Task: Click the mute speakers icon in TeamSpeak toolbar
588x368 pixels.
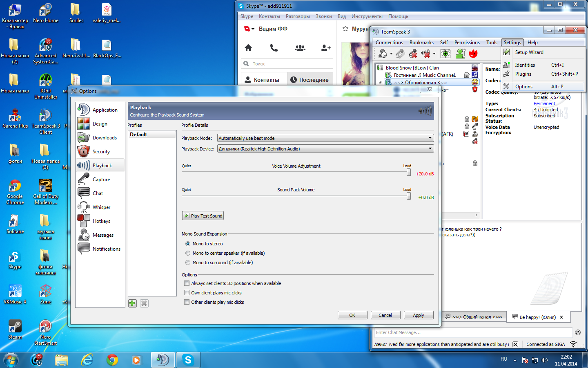Action: pos(425,54)
